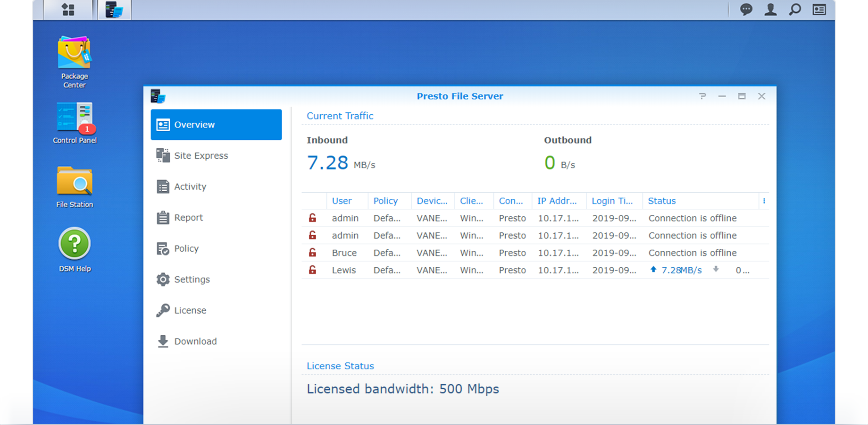Click the Presto File Server taskbar icon

pyautogui.click(x=114, y=9)
